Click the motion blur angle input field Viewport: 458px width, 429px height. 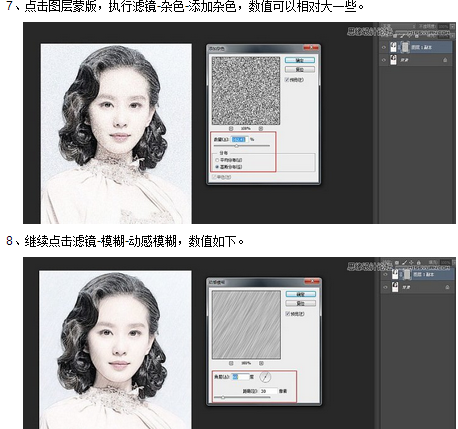point(240,377)
